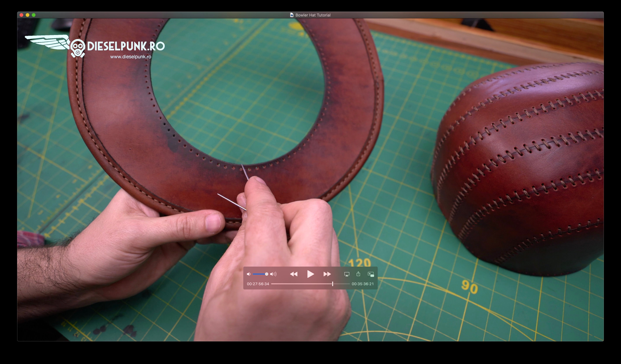Click the playhead on the progress bar
Screen dimensions: 621x364
(x=332, y=284)
